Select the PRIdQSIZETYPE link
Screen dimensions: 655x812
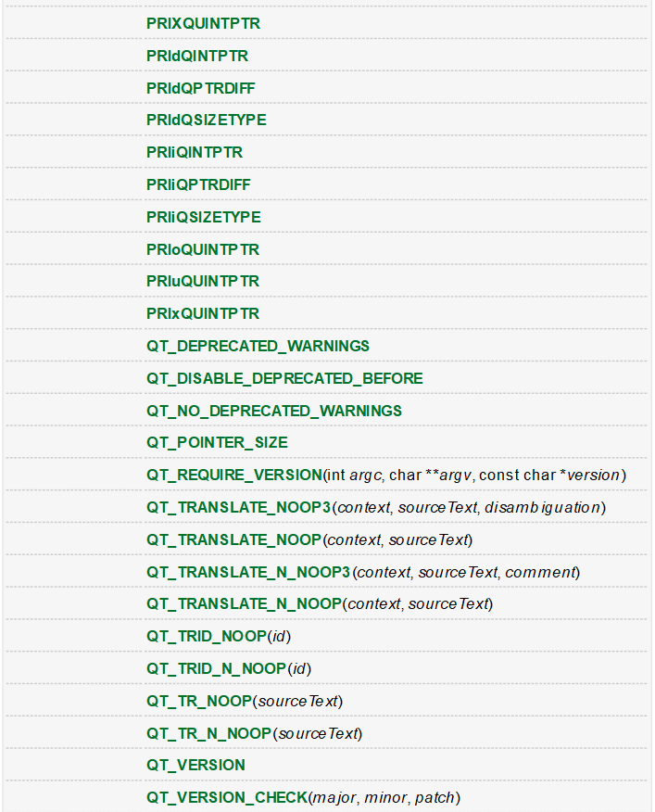click(206, 121)
